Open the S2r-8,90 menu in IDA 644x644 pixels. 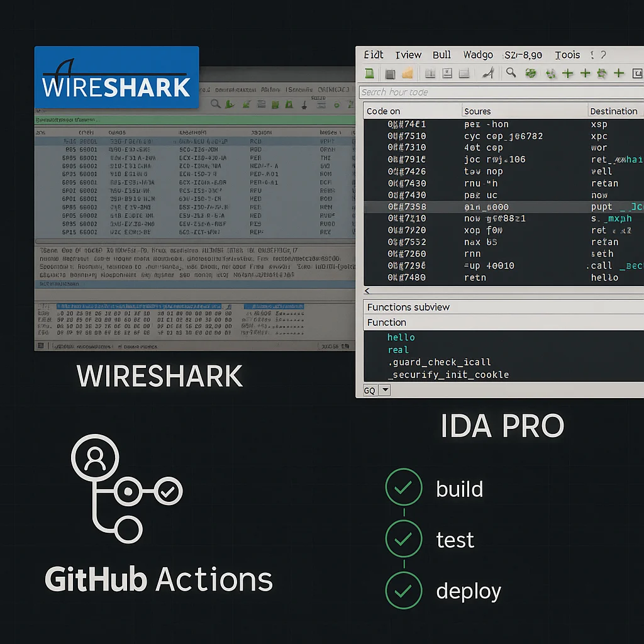point(523,55)
